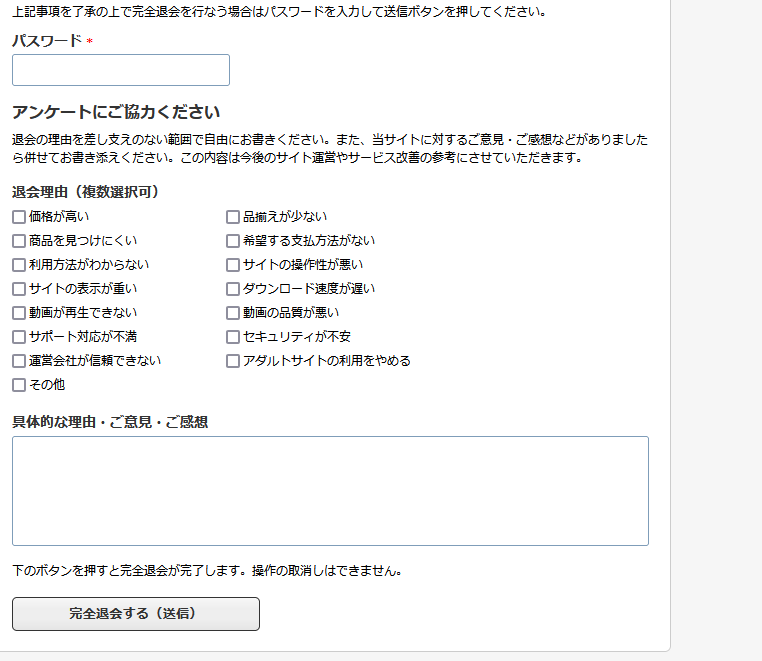Check the セキュリティが不安 option
The image size is (762, 661).
coord(233,337)
